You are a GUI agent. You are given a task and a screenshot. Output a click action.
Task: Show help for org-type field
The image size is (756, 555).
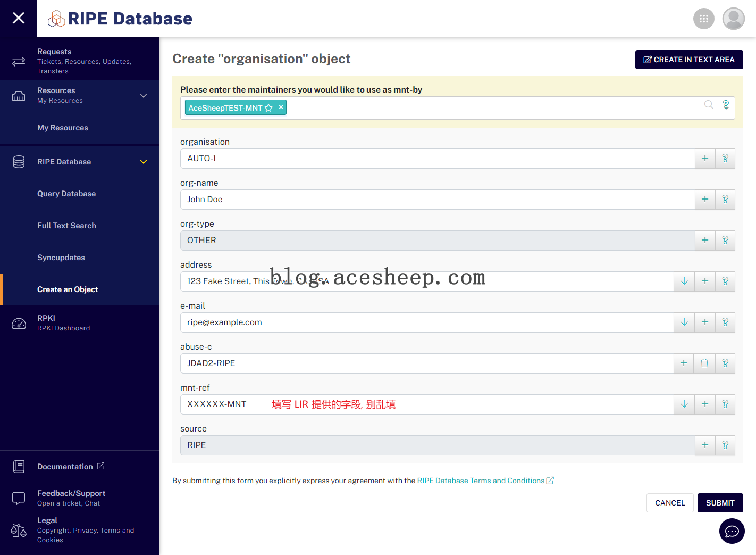pyautogui.click(x=725, y=241)
